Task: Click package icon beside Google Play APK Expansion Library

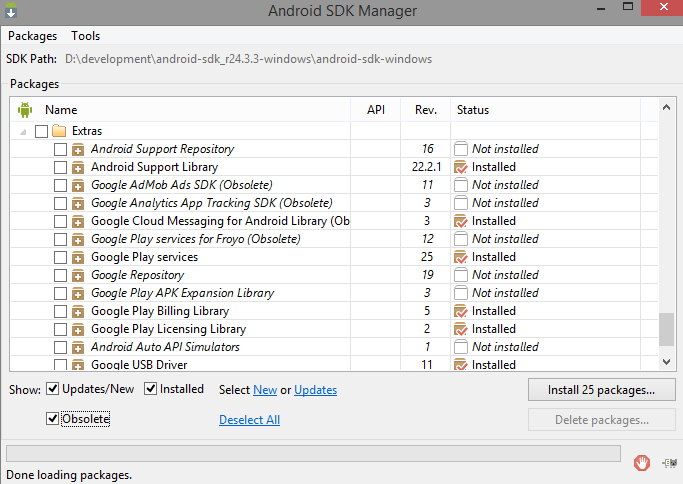Action: [x=78, y=294]
